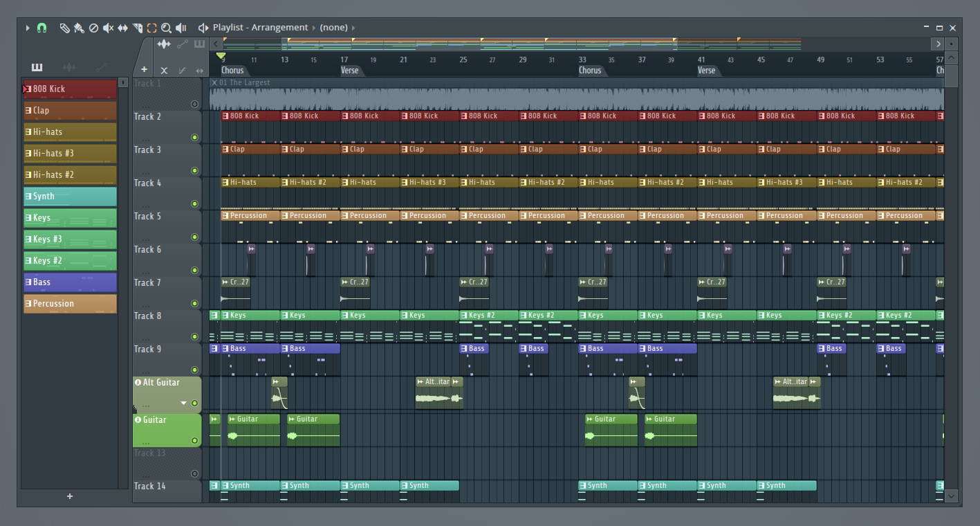Activate the Zoom tool

167,28
